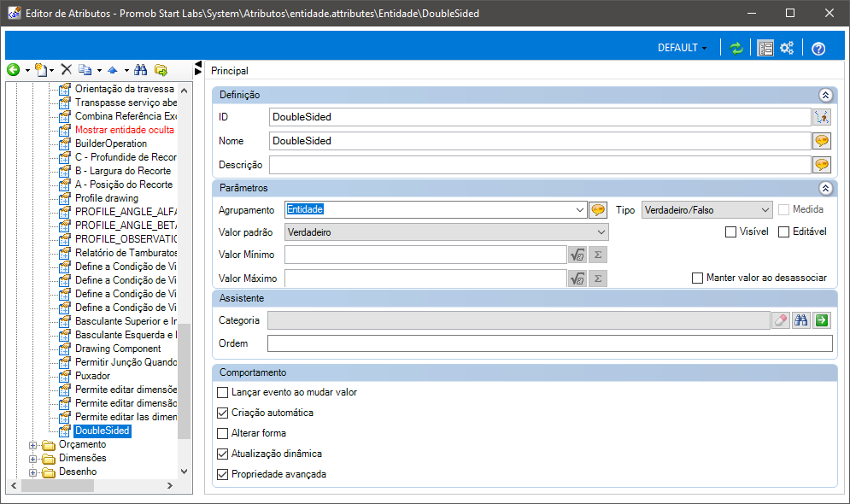
Task: Open the Valor padrão dropdown
Action: coord(446,231)
